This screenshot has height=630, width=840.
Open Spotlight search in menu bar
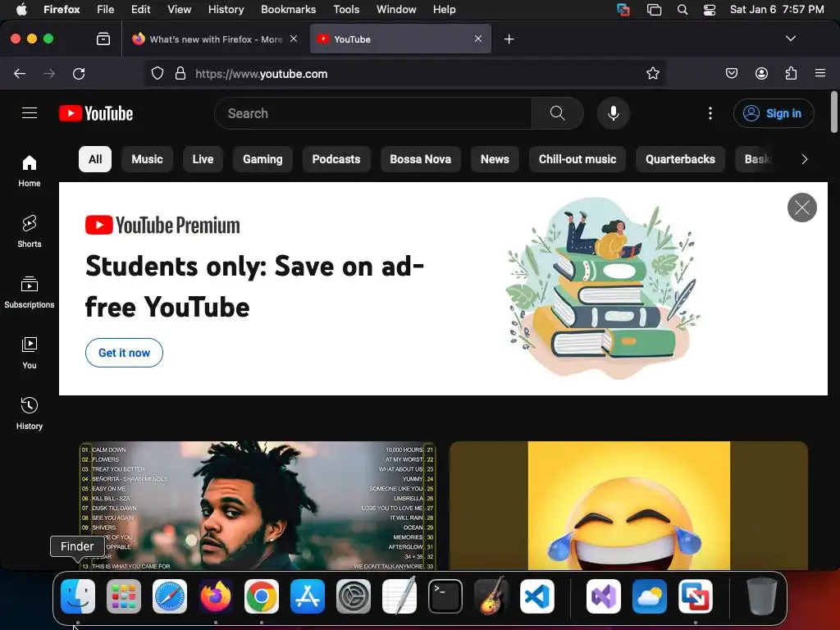[x=682, y=10]
